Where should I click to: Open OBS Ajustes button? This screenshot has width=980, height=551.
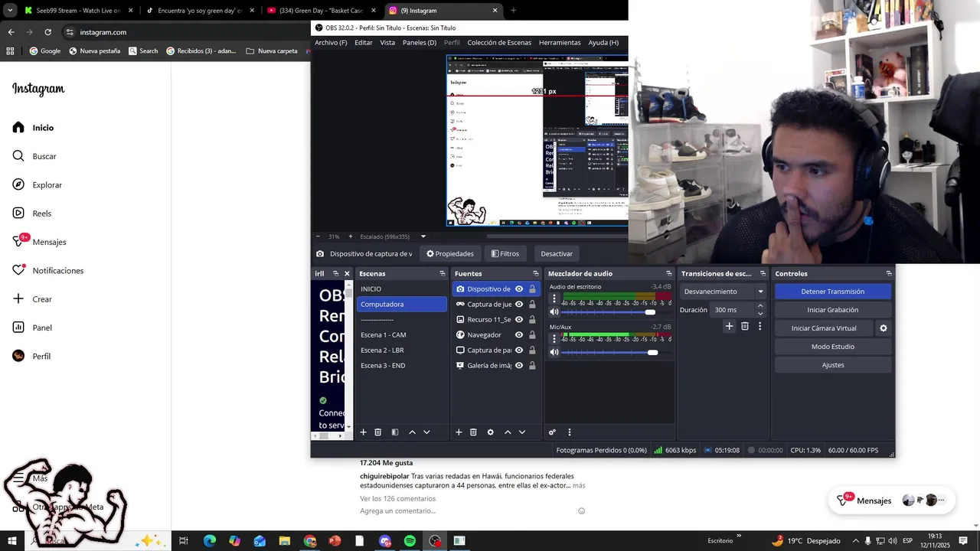[x=833, y=365]
